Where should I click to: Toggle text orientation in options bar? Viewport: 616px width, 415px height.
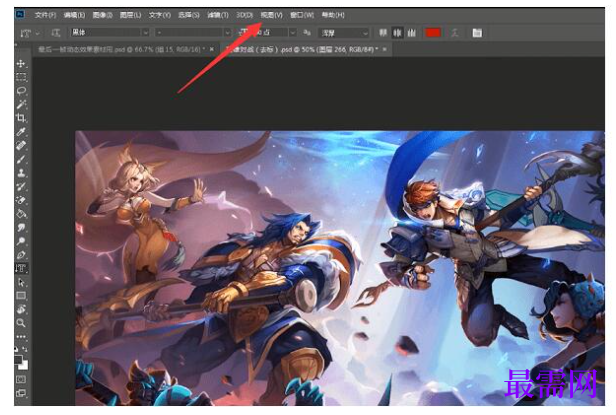click(56, 33)
